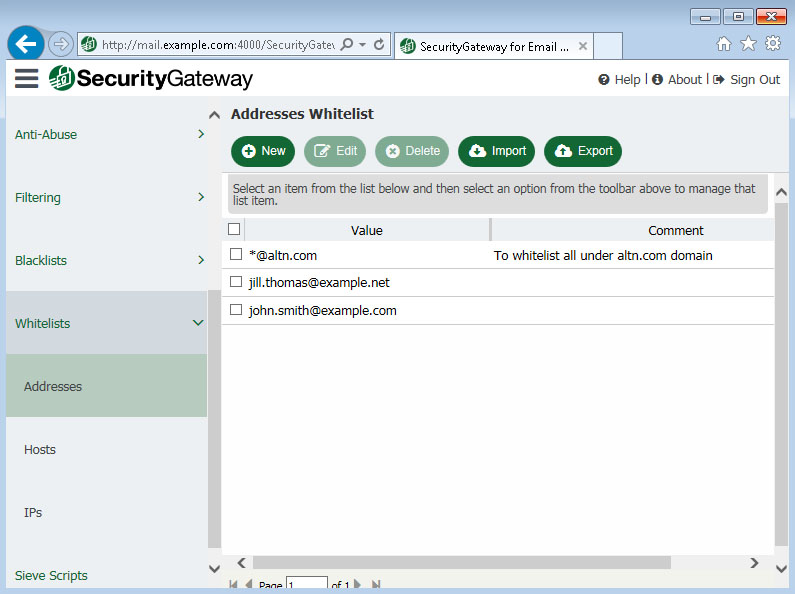Click the browser forward arrow
795x594 pixels.
[60, 45]
